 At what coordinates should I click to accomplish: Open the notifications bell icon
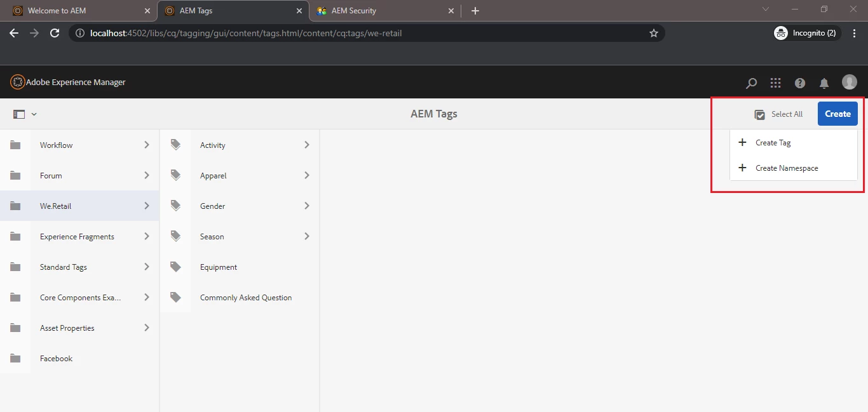[824, 83]
